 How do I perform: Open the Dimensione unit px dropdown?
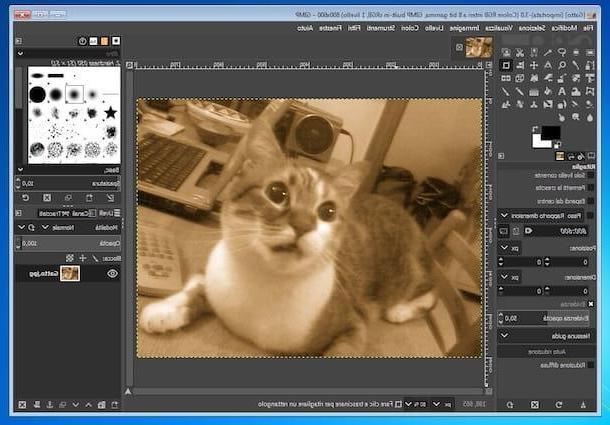point(510,277)
